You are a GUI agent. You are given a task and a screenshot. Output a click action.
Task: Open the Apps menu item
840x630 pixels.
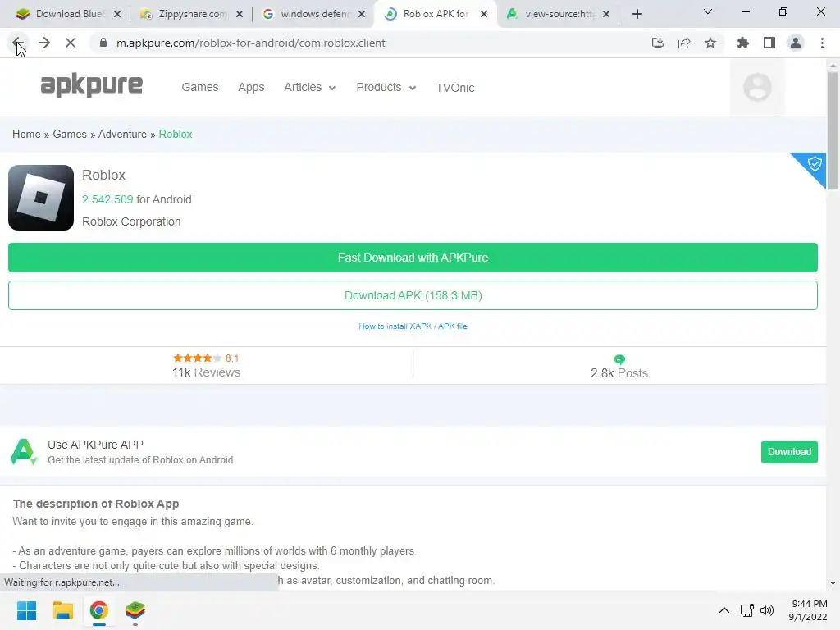point(251,87)
